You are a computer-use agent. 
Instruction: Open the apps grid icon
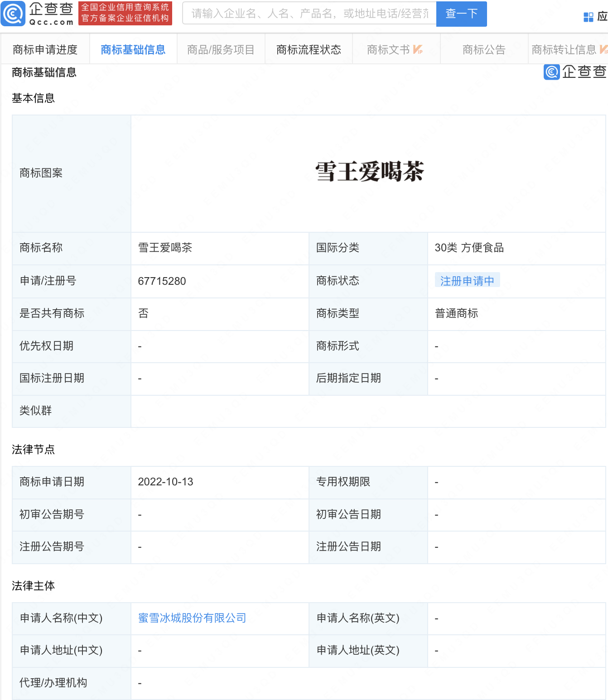(588, 17)
